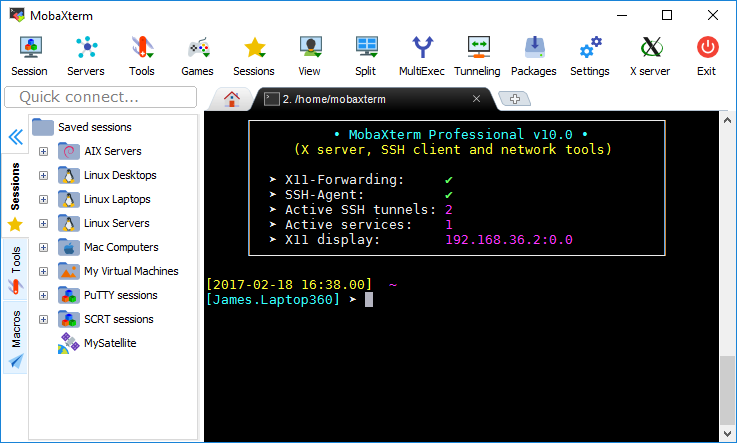This screenshot has height=443, width=737.
Task: Click the terminal vertical scrollbar thumb
Action: pos(727,390)
